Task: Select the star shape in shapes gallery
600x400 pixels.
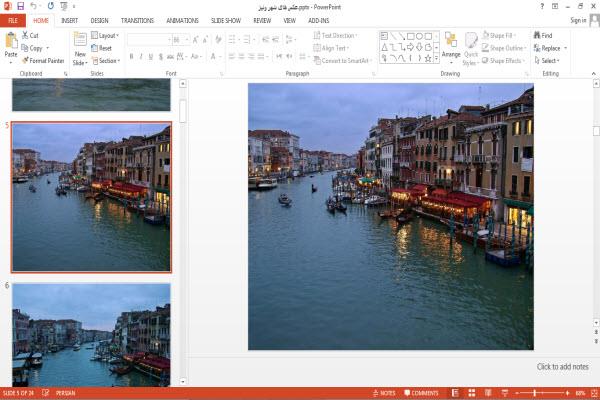Action: 428,58
